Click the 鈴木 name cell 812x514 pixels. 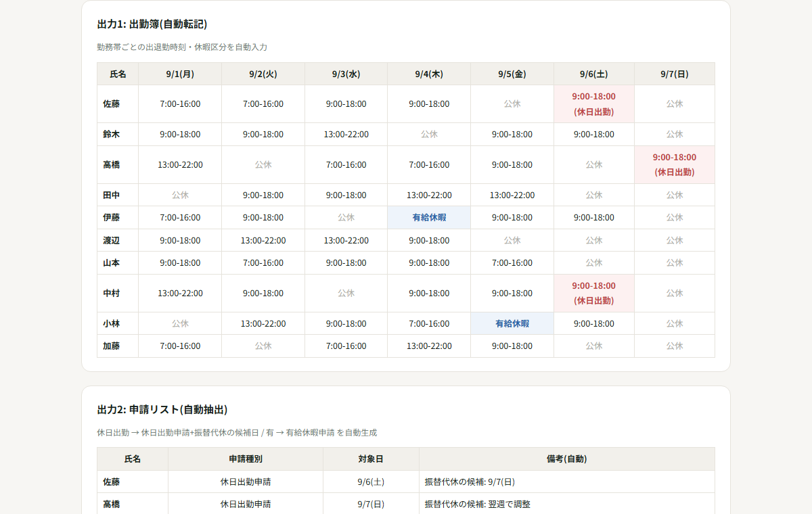118,135
